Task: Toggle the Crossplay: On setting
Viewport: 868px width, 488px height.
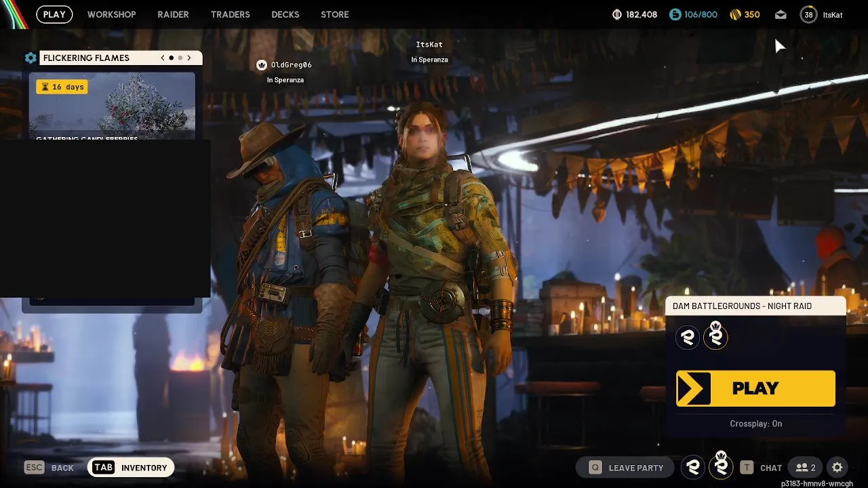Action: [755, 424]
